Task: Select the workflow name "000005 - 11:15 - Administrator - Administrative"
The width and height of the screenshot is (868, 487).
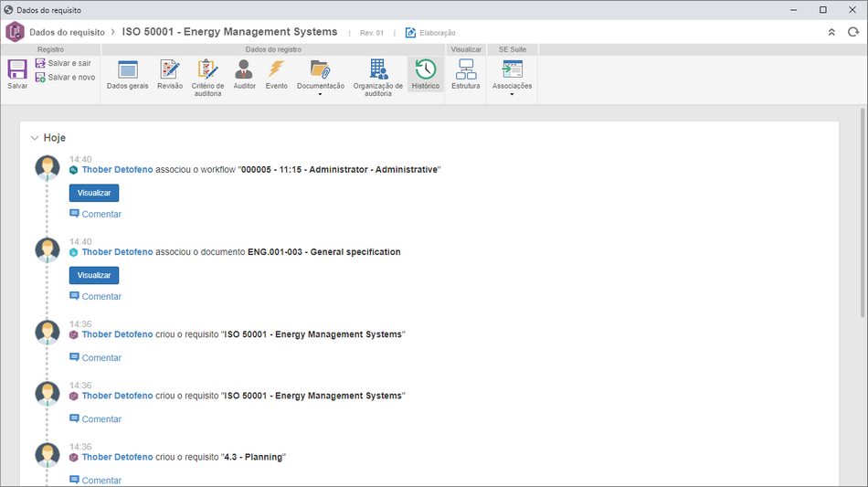Action: (340, 170)
